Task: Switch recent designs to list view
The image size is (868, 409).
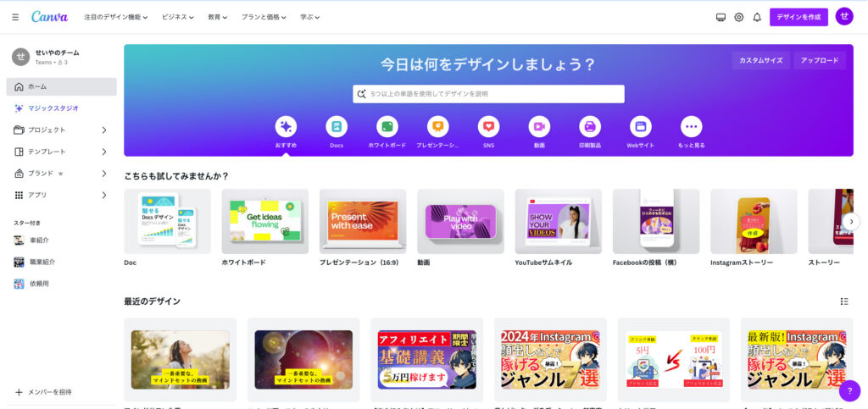Action: click(x=844, y=301)
